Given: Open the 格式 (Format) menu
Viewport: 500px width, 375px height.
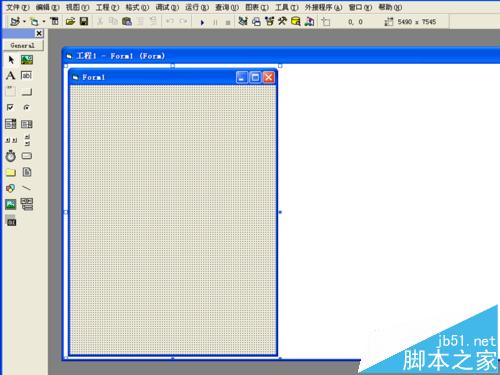Looking at the screenshot, I should (x=137, y=7).
